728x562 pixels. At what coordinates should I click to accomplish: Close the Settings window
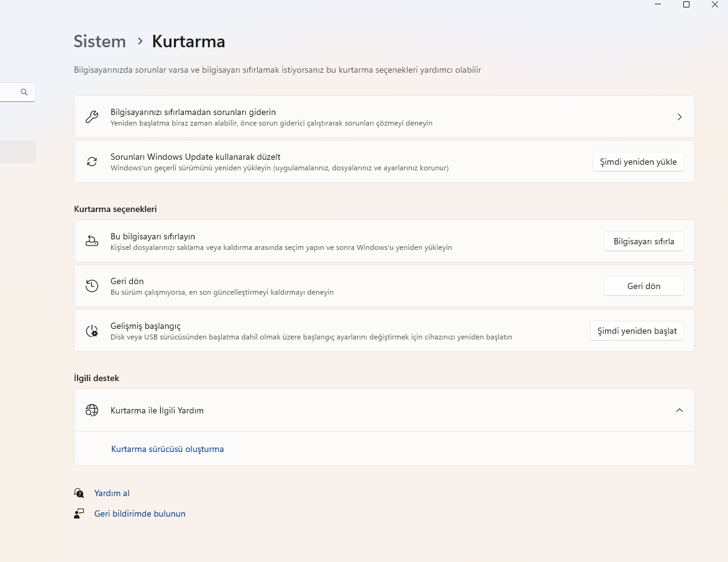[714, 4]
